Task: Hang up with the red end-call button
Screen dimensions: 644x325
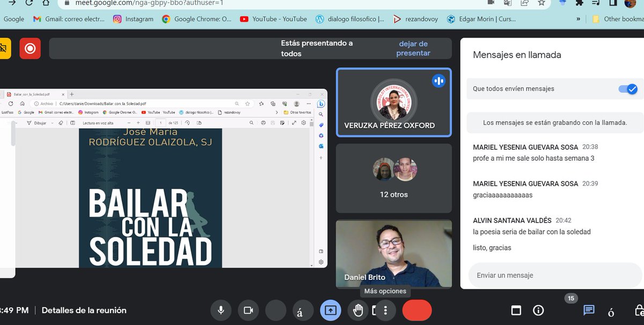Action: pos(417,310)
